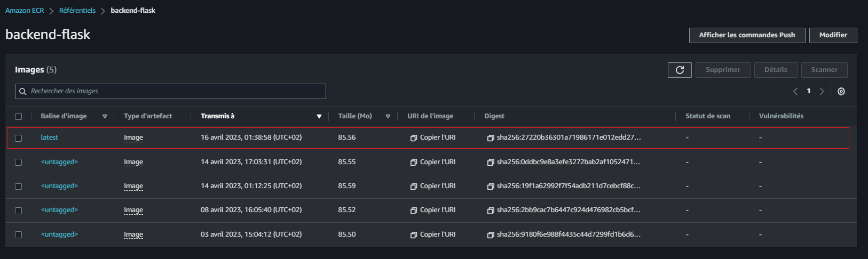The height and width of the screenshot is (259, 868).
Task: Click backend-flask page title
Action: coord(48,35)
